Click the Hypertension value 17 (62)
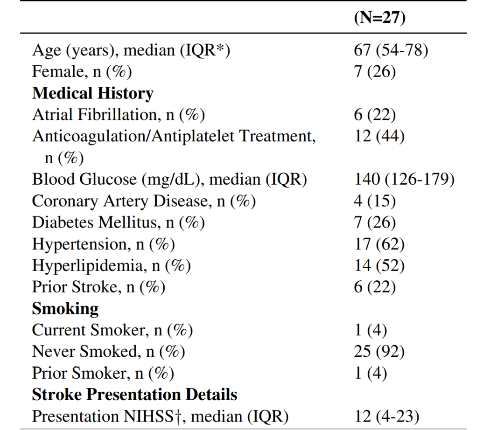Viewport: 504px width, 430px height. tap(379, 244)
